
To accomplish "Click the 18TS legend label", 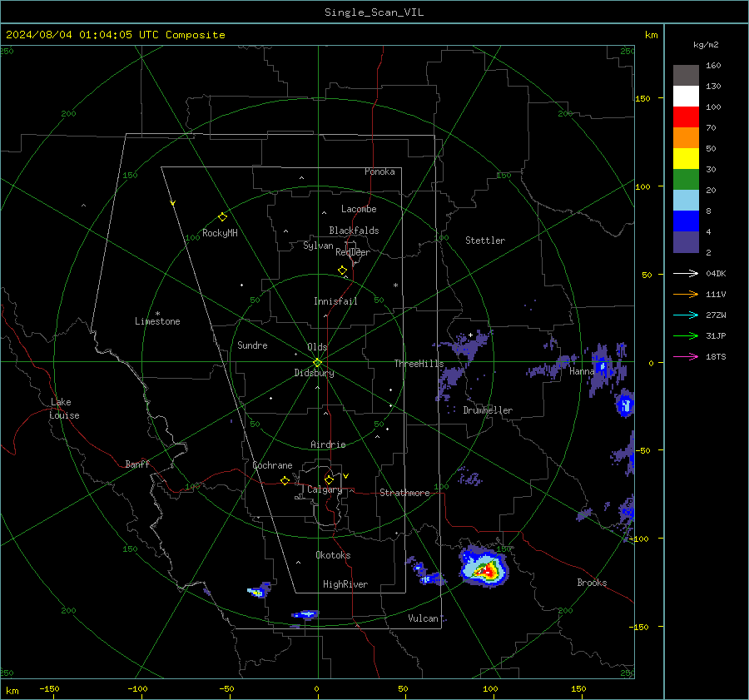I will tap(716, 356).
